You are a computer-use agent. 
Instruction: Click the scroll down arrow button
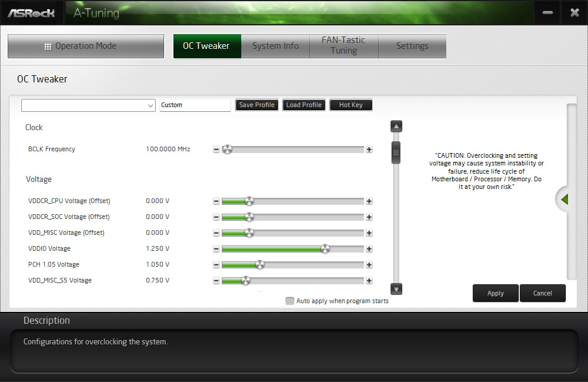click(x=396, y=289)
